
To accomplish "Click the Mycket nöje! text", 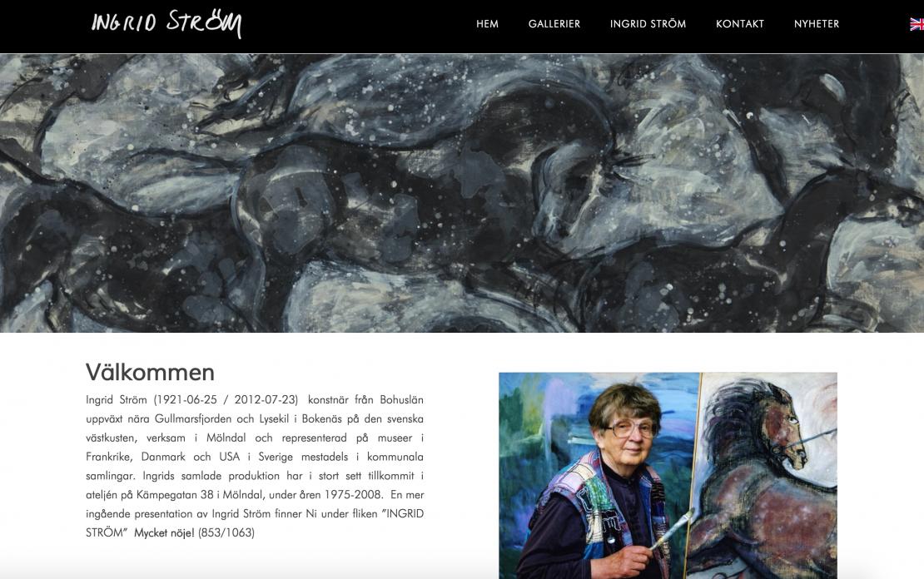I will pyautogui.click(x=164, y=533).
